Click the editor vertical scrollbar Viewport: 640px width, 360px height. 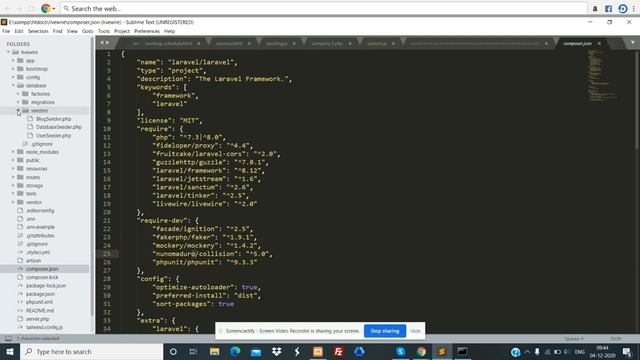[x=637, y=100]
